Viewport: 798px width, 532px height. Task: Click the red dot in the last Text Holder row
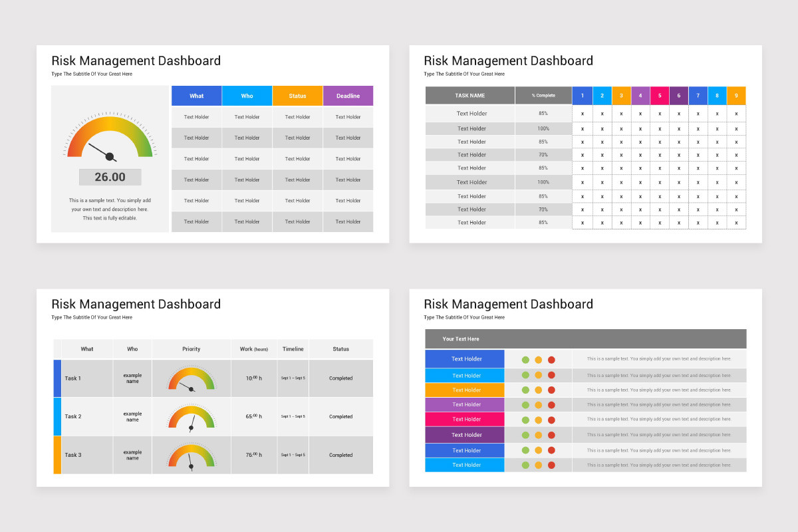[x=551, y=465]
